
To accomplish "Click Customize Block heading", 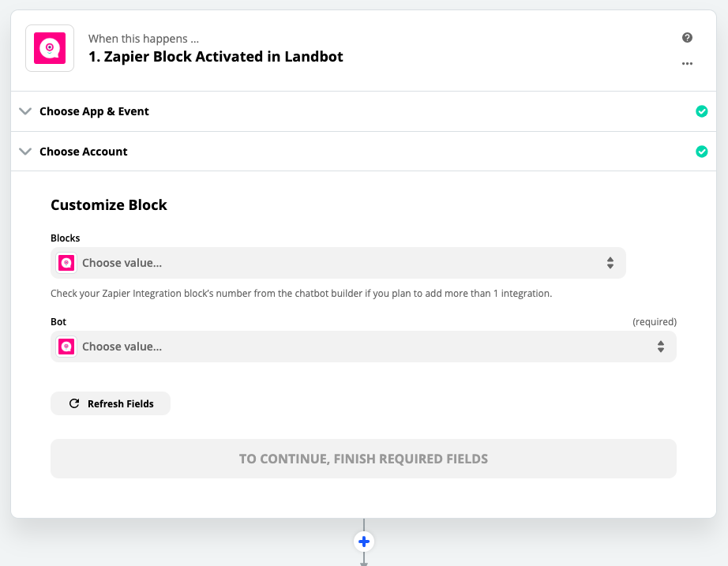I will tap(109, 204).
